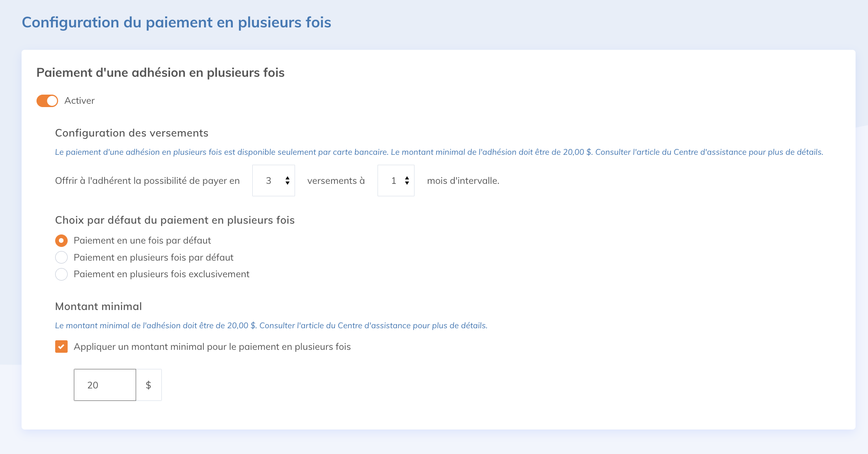Image resolution: width=868 pixels, height=454 pixels.
Task: Toggle the Activer switch off
Action: pos(47,101)
